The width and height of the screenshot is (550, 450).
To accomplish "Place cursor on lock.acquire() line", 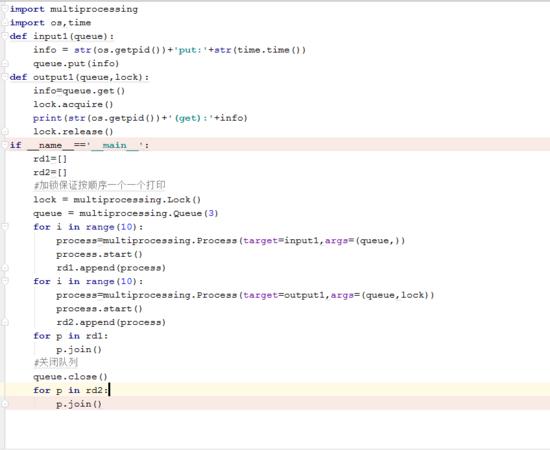I will pyautogui.click(x=73, y=104).
